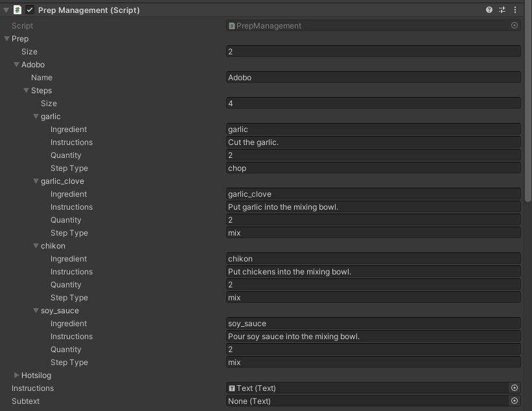
Task: Click the PrepManagement script file icon
Action: click(232, 26)
